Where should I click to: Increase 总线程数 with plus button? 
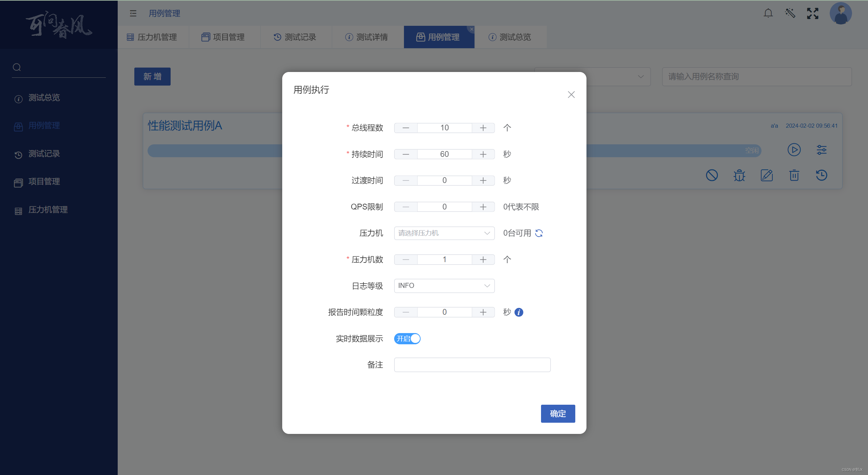tap(483, 128)
